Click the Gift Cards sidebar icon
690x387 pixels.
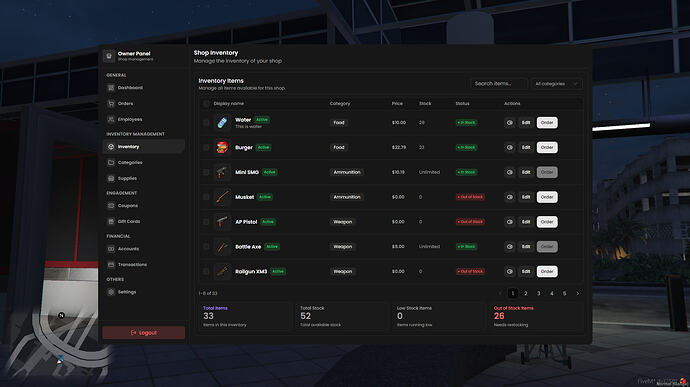[x=111, y=221]
